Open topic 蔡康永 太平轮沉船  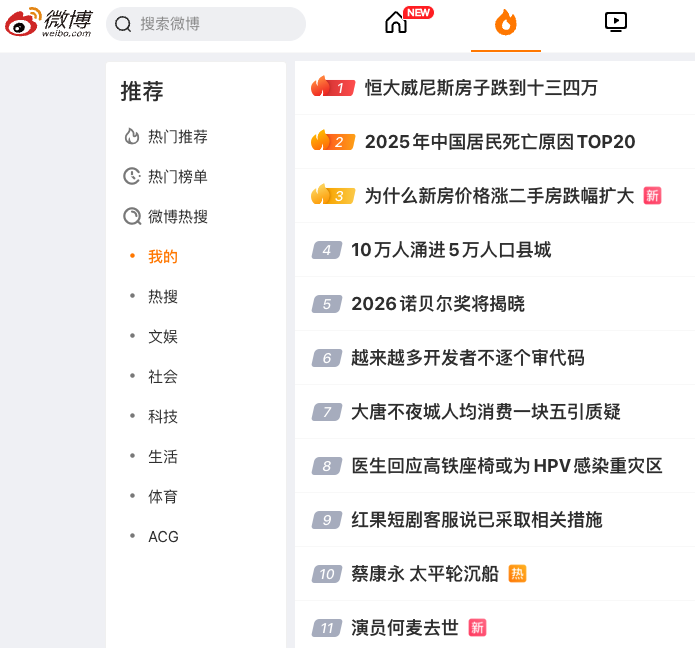click(425, 574)
